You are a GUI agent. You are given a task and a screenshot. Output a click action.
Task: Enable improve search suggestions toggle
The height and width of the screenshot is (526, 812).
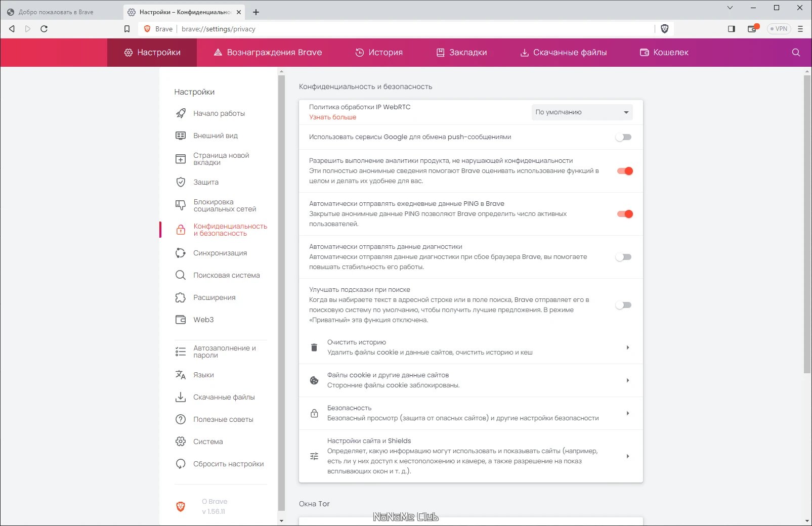[x=624, y=305]
